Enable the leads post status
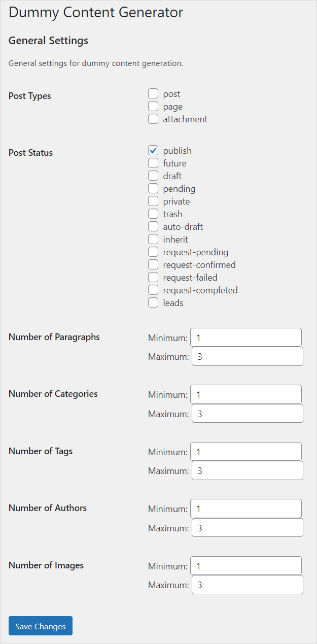The image size is (317, 644). tap(153, 302)
